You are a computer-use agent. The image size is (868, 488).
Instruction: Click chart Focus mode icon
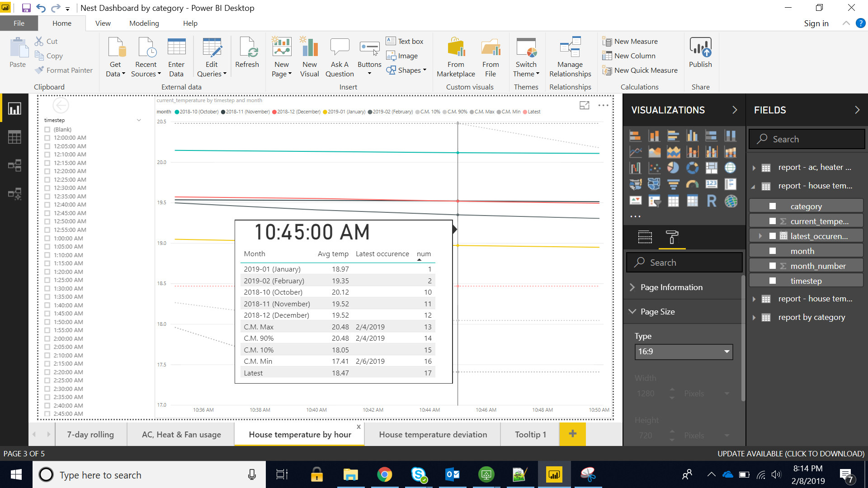(585, 105)
